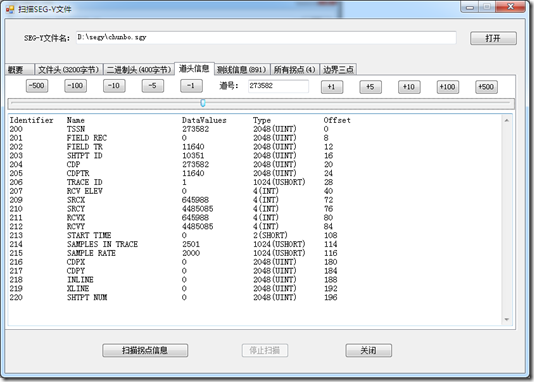Click the SRCX name entry
This screenshot has height=382, width=534.
pos(76,200)
